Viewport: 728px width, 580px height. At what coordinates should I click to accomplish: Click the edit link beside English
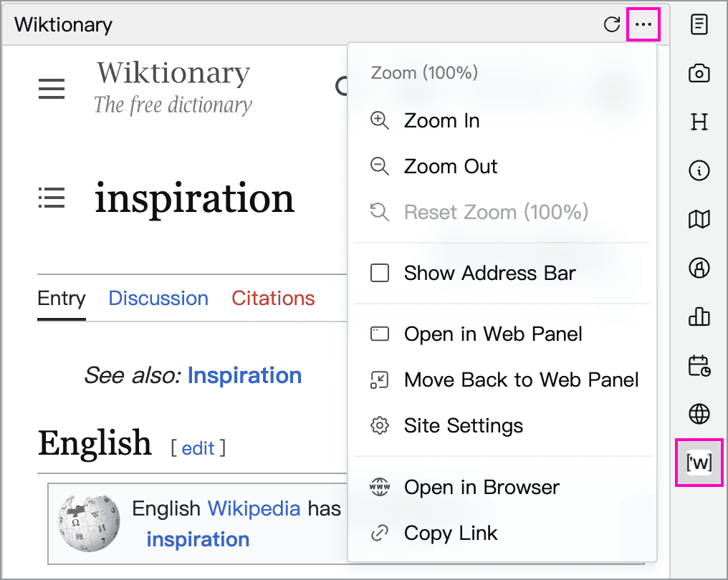pos(198,448)
